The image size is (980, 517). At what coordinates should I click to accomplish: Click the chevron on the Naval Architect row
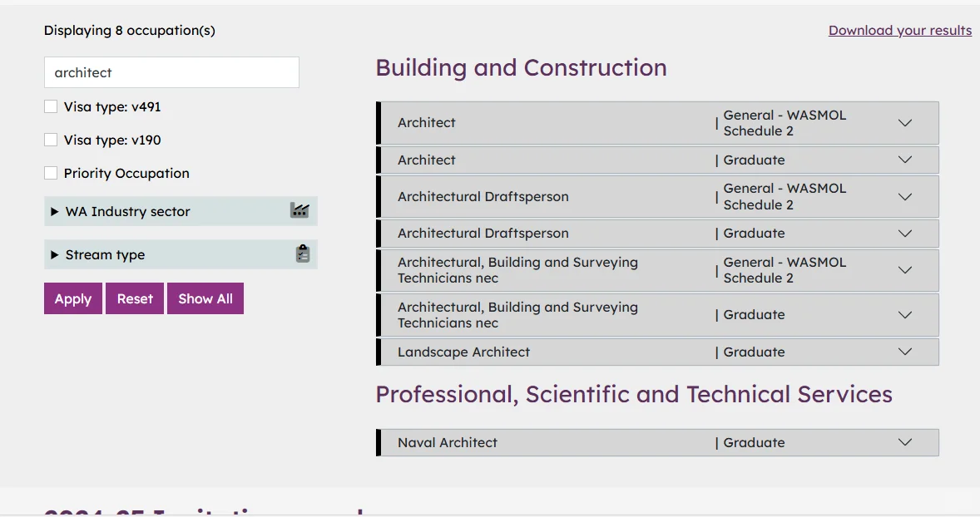coord(905,442)
